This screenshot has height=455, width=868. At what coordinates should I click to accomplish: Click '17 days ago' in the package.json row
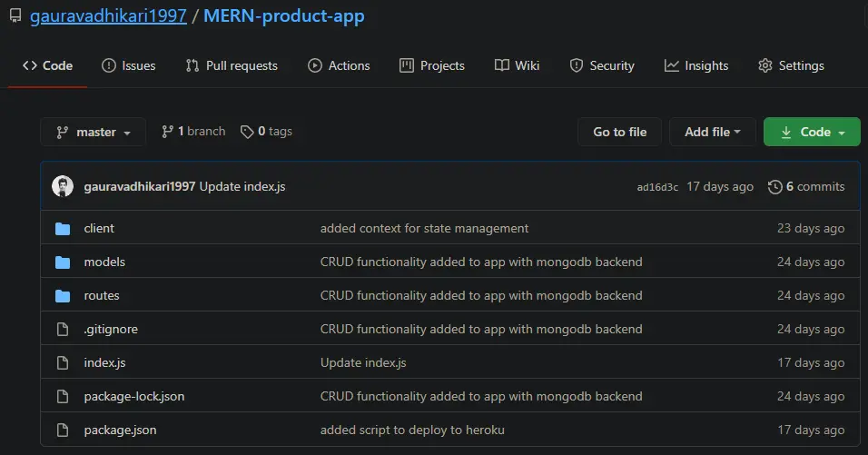(x=811, y=430)
